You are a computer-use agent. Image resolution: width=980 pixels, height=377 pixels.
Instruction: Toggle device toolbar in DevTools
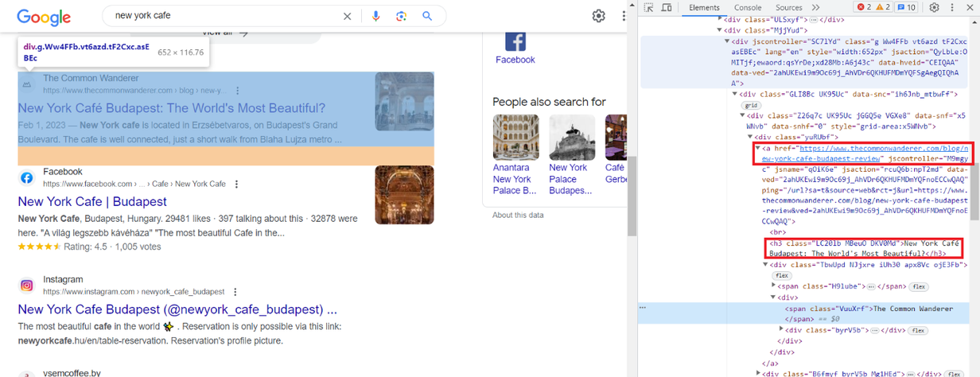pos(667,7)
